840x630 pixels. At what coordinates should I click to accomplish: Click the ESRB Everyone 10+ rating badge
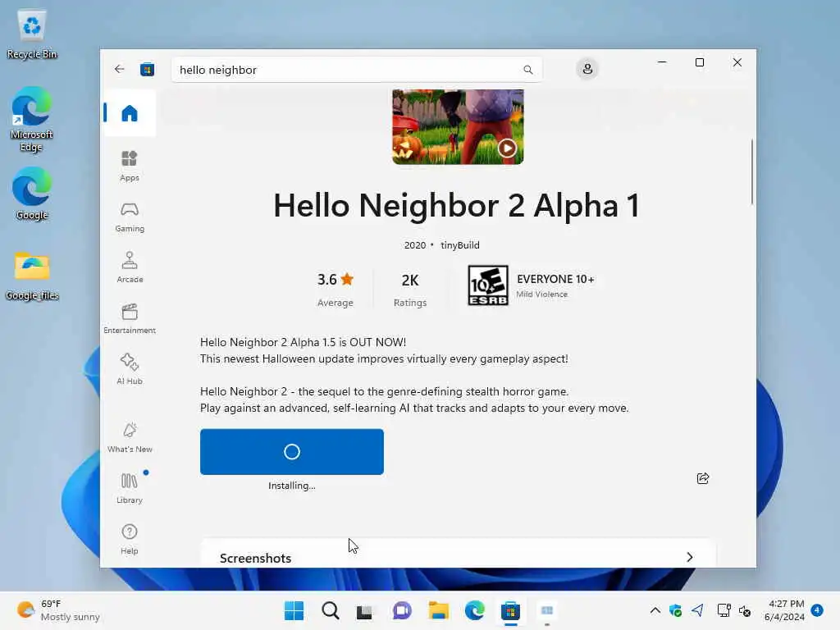tap(487, 285)
